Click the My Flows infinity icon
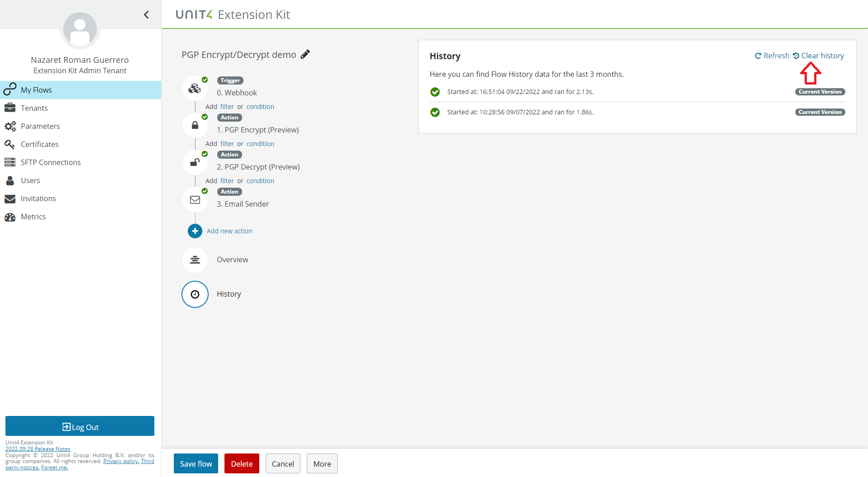The height and width of the screenshot is (477, 868). pos(10,90)
